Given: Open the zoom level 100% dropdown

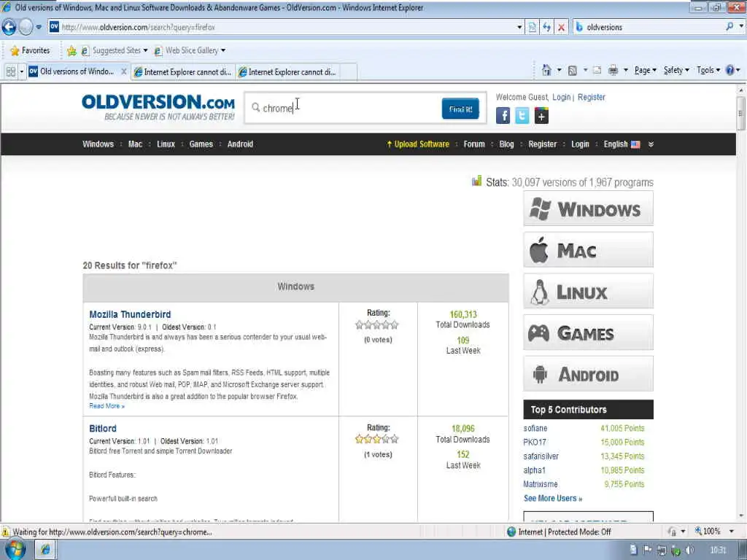Looking at the screenshot, I should (x=731, y=532).
